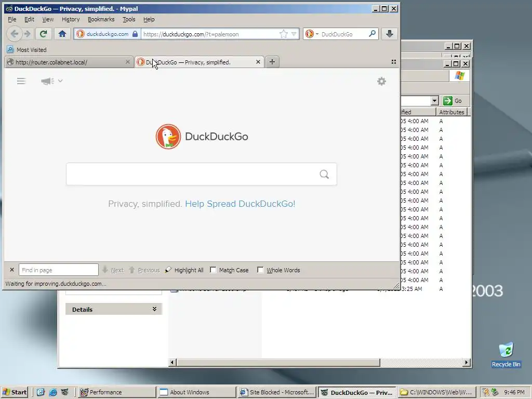Click the magnifier in the browser search box

coord(372,34)
